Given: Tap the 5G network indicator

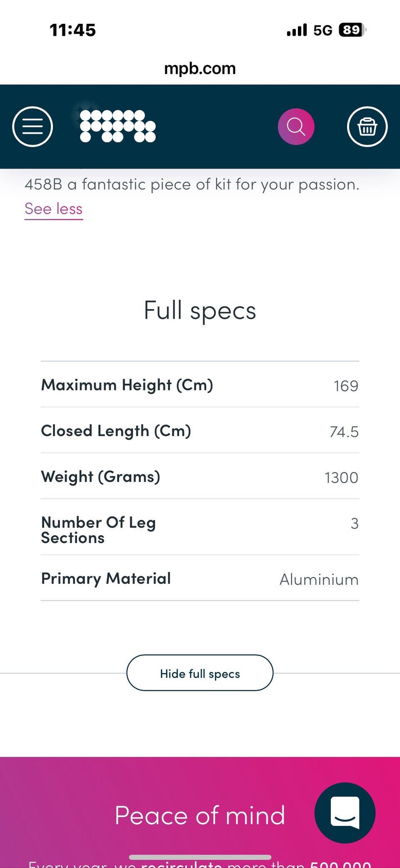Looking at the screenshot, I should pyautogui.click(x=323, y=30).
